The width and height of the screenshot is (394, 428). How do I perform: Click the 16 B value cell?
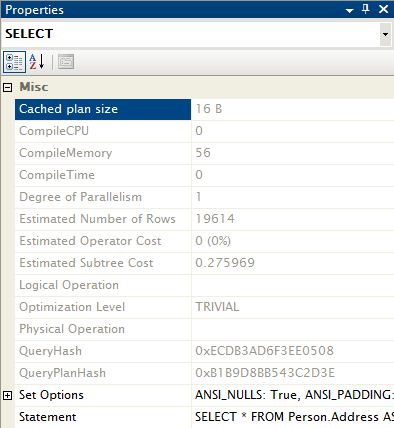[x=293, y=109]
